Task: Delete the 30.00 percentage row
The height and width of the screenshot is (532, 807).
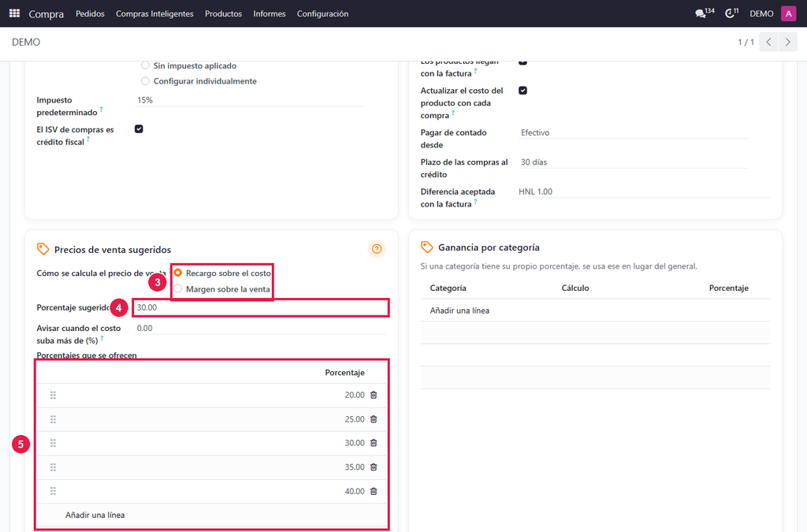Action: click(374, 443)
